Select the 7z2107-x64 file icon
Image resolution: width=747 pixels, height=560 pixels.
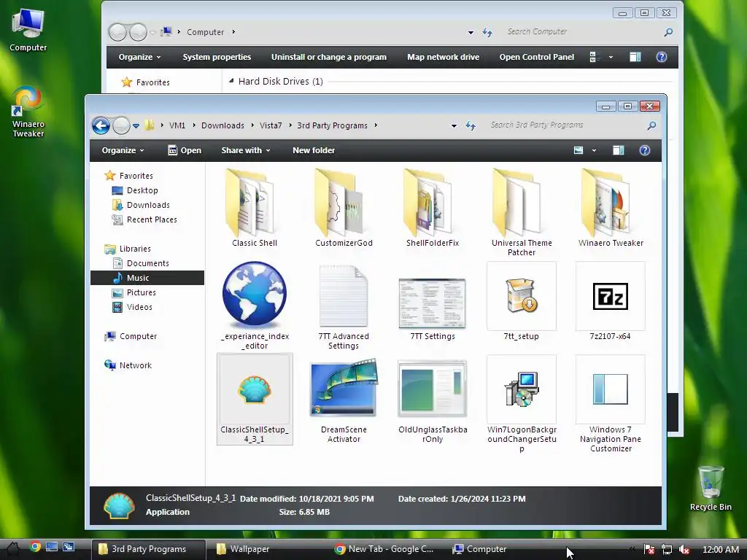point(611,301)
